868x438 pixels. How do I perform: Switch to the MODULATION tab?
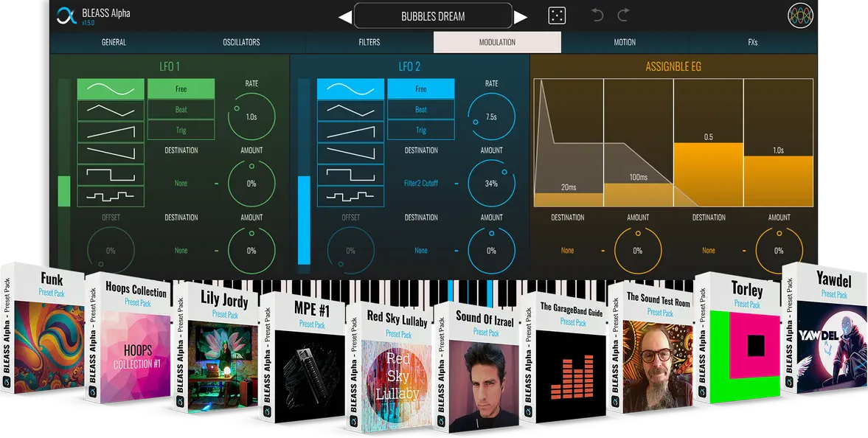[x=497, y=42]
